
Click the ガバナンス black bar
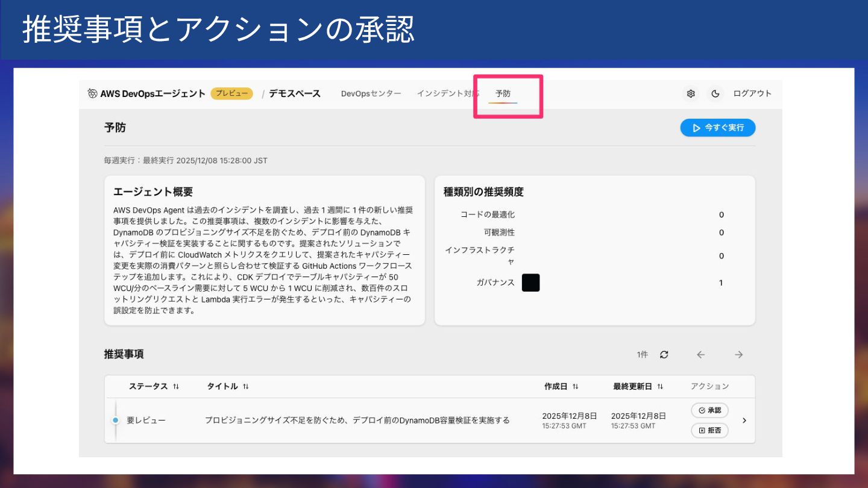tap(530, 283)
